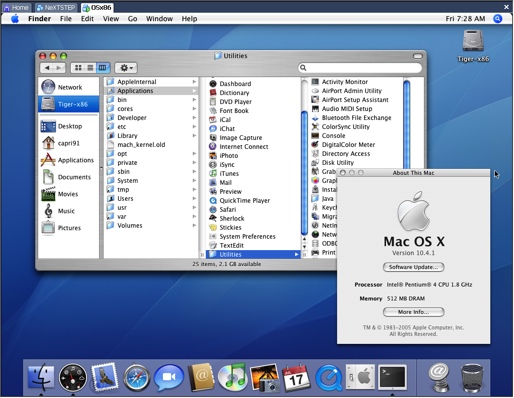
Task: Expand AppleInternal folder arrow
Action: pos(194,82)
